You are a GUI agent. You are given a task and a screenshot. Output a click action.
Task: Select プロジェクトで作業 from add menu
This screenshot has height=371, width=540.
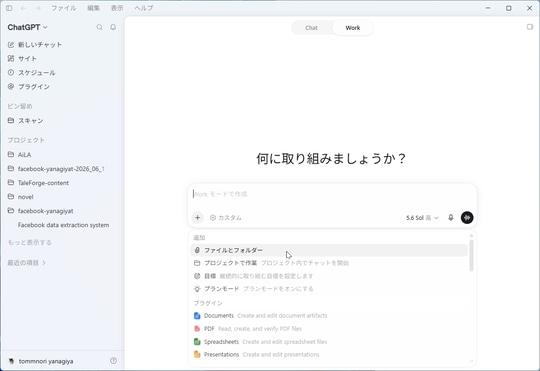click(x=329, y=263)
